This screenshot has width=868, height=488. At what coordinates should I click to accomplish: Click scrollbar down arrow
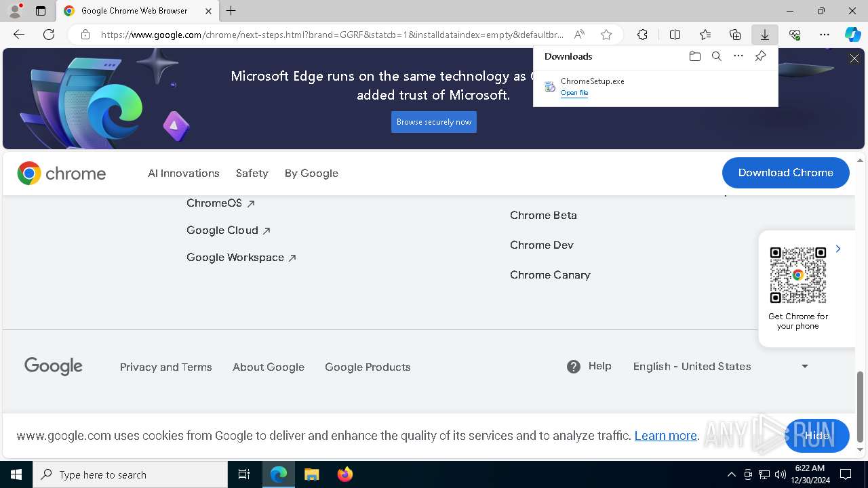coord(861,449)
